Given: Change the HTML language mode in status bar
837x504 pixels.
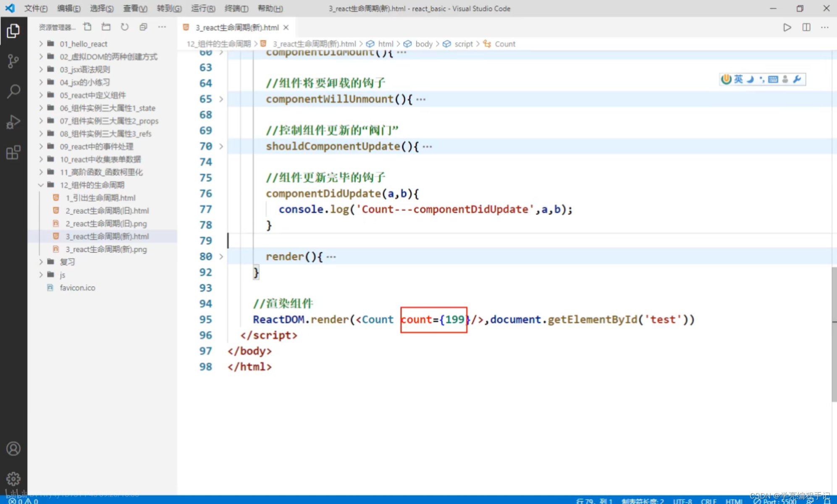Looking at the screenshot, I should click(735, 501).
